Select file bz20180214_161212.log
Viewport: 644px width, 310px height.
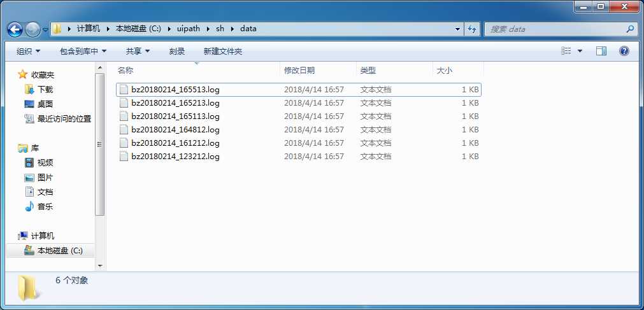299,143
